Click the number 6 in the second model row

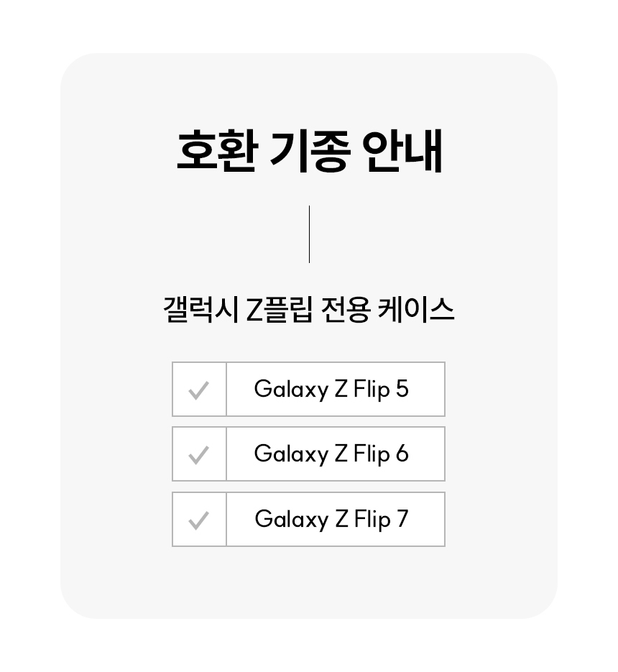(402, 454)
